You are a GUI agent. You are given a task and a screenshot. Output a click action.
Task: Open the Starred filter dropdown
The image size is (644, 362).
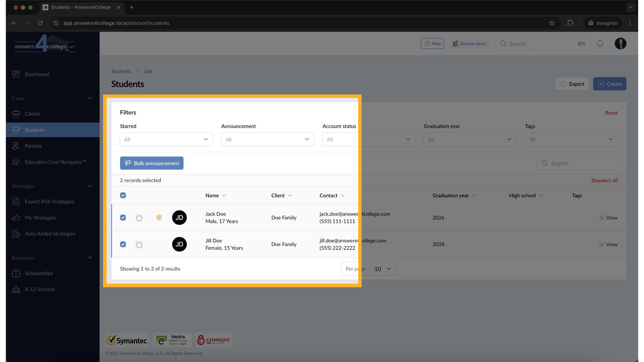click(166, 139)
